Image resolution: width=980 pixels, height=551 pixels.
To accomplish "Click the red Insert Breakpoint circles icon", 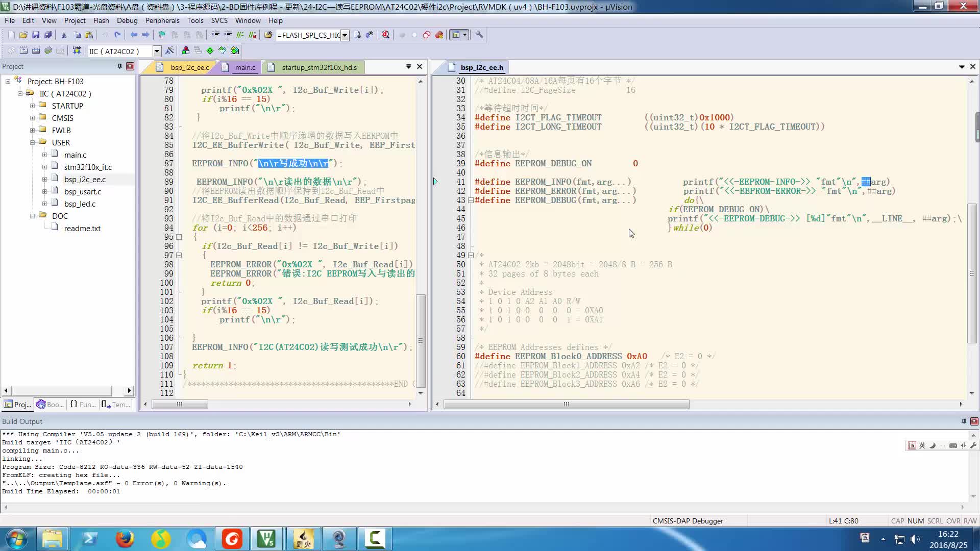I will 427,35.
